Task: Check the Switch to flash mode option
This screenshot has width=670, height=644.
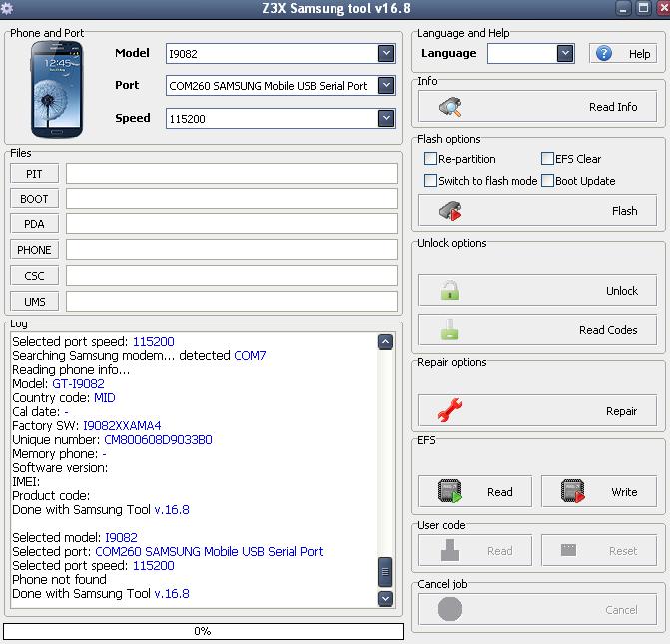Action: (430, 181)
